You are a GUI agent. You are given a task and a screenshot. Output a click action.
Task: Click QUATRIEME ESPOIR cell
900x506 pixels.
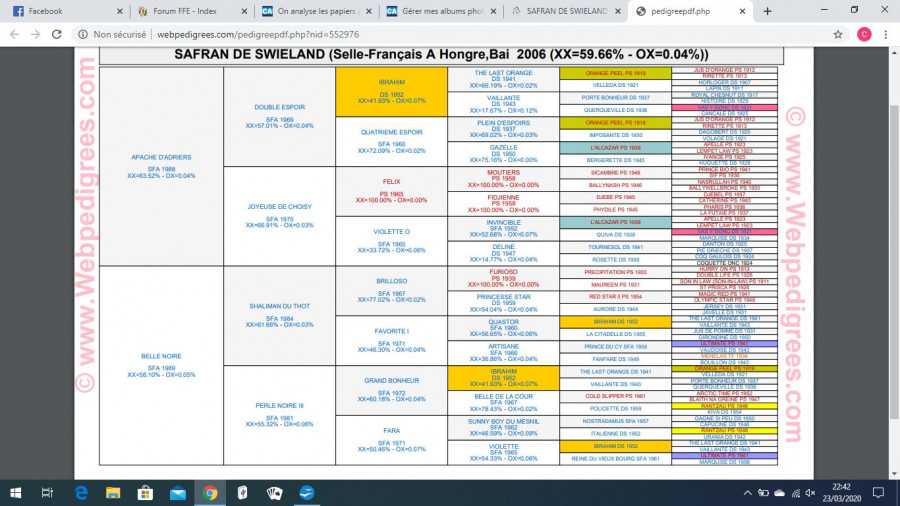tap(391, 142)
